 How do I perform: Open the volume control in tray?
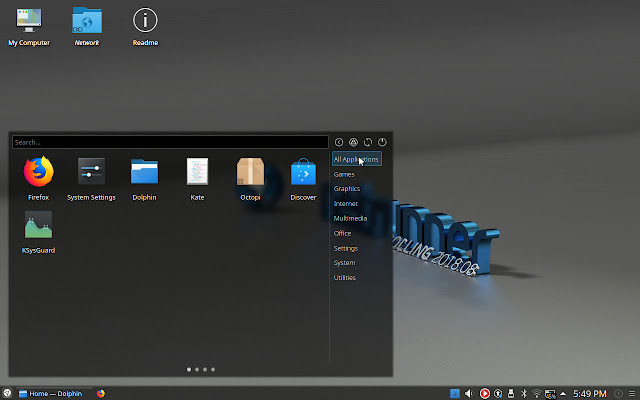click(x=469, y=393)
